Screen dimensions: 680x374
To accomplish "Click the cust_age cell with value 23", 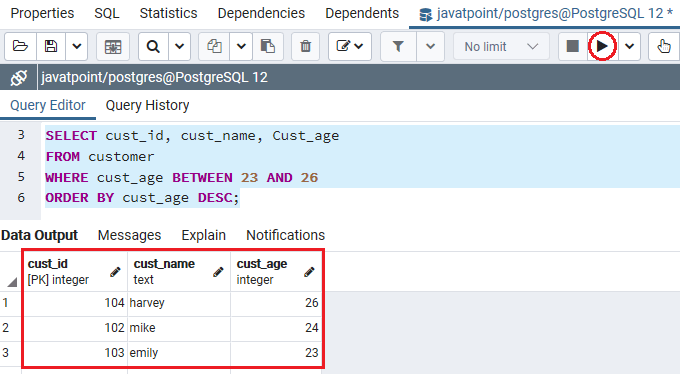I will (276, 353).
